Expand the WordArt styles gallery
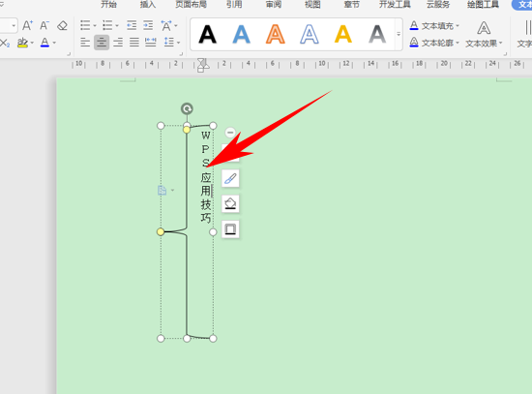The height and width of the screenshot is (394, 532). [x=399, y=34]
